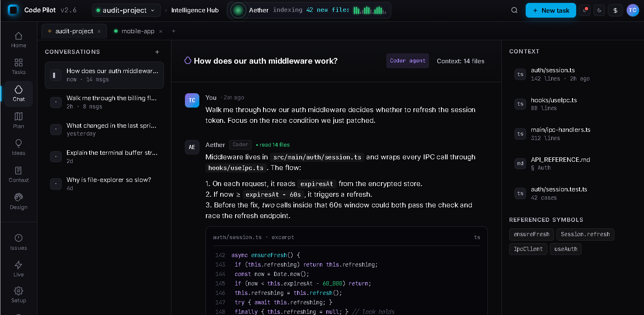
Task: Select the useAuth symbol chip
Action: tap(566, 249)
